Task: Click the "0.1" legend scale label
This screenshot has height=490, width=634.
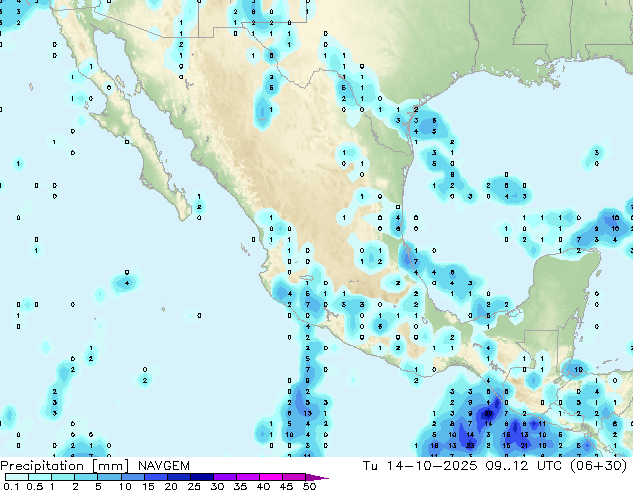Action: 12,486
